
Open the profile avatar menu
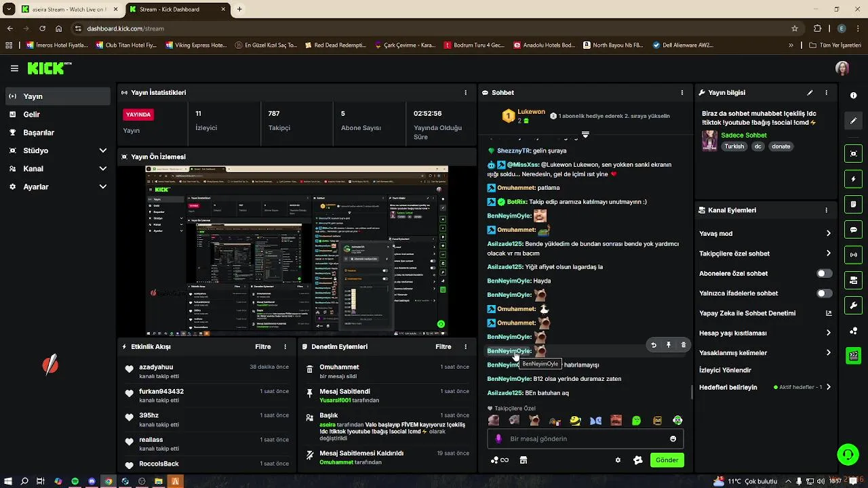842,68
